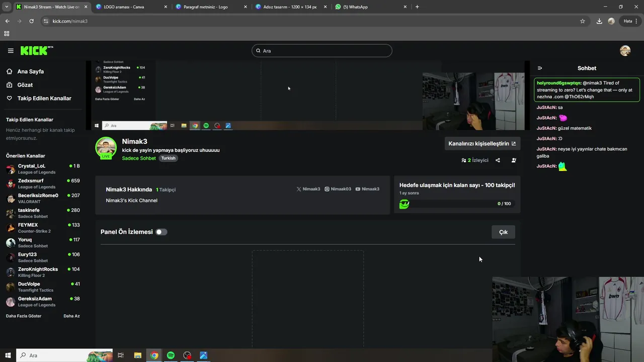
Task: Collapse the Sohbet chat panel icon
Action: click(x=540, y=68)
